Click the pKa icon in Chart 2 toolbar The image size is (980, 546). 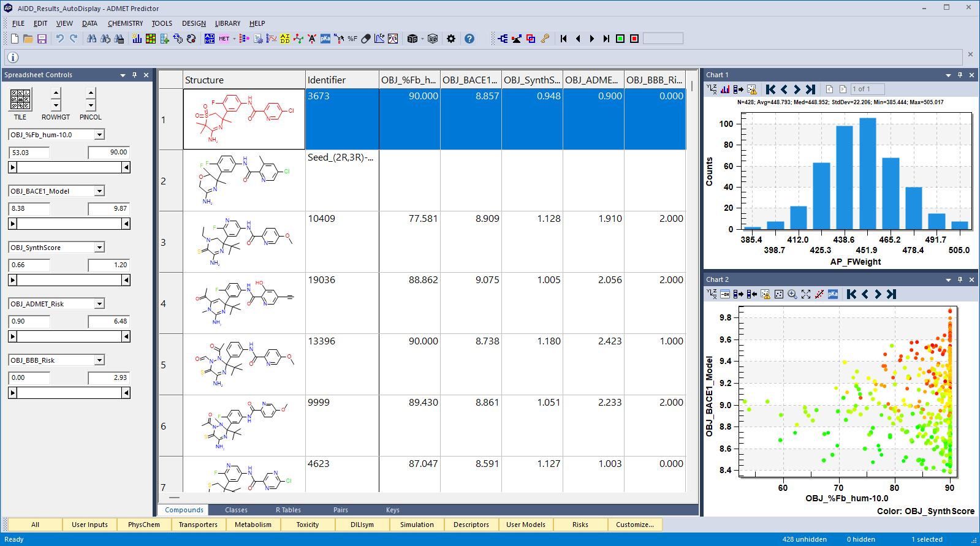click(833, 294)
